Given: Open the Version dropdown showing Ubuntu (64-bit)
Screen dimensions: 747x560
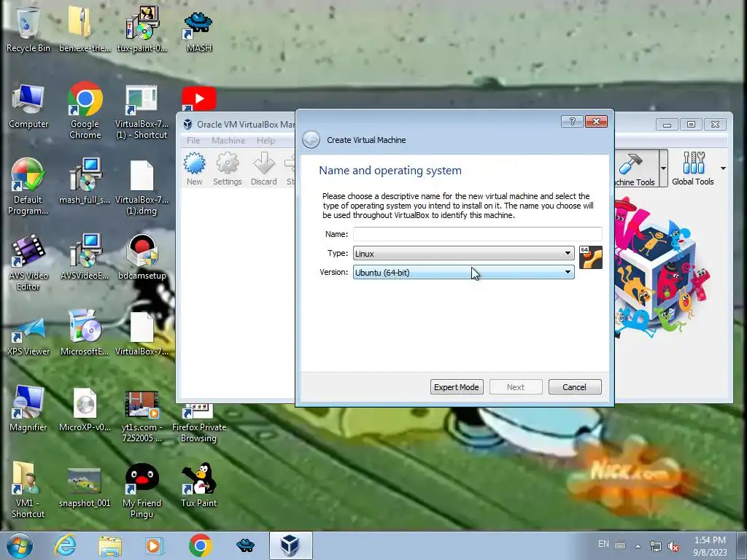Looking at the screenshot, I should click(463, 273).
